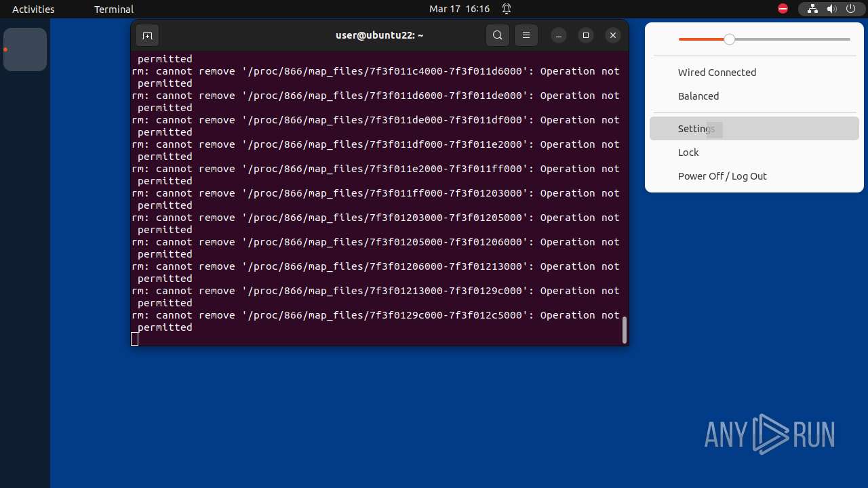Open the terminal hamburger menu
Image resolution: width=868 pixels, height=488 pixels.
click(526, 35)
